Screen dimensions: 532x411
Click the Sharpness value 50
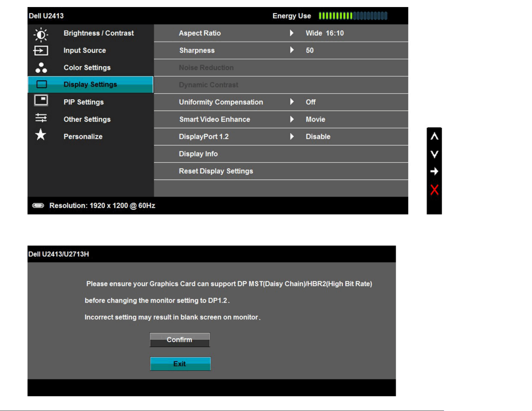click(x=309, y=50)
